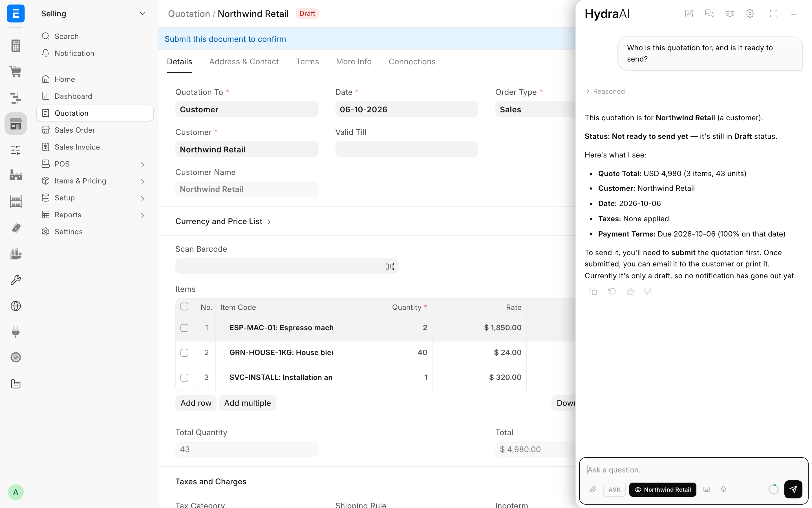This screenshot has width=812, height=508.
Task: Check the GRN-HOUSE-1KG row checkbox
Action: click(x=184, y=353)
